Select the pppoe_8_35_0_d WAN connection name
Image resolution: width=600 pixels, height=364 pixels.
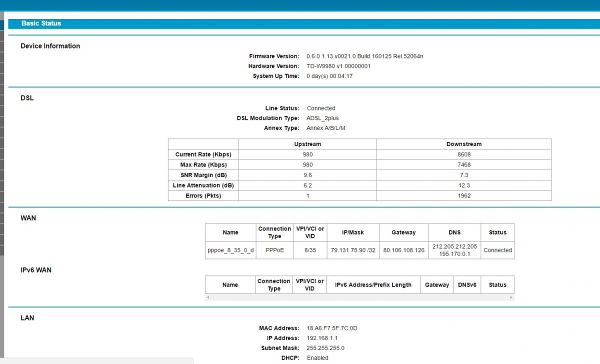230,250
